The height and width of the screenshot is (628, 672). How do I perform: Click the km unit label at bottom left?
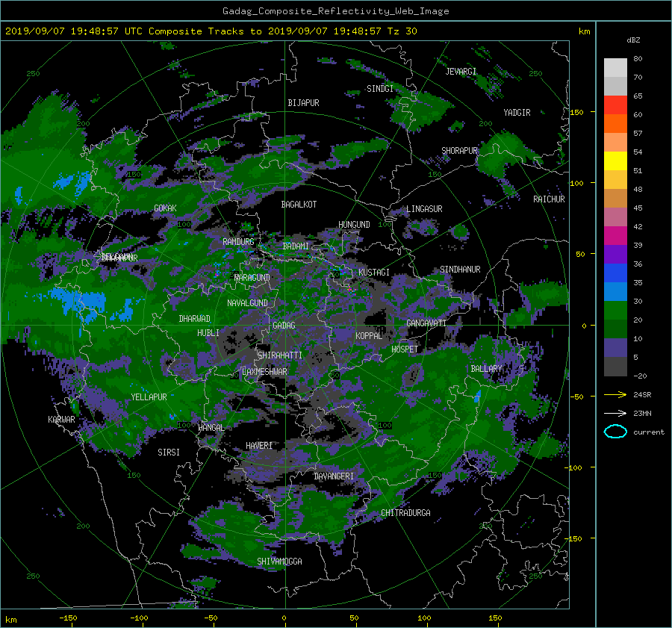point(10,620)
